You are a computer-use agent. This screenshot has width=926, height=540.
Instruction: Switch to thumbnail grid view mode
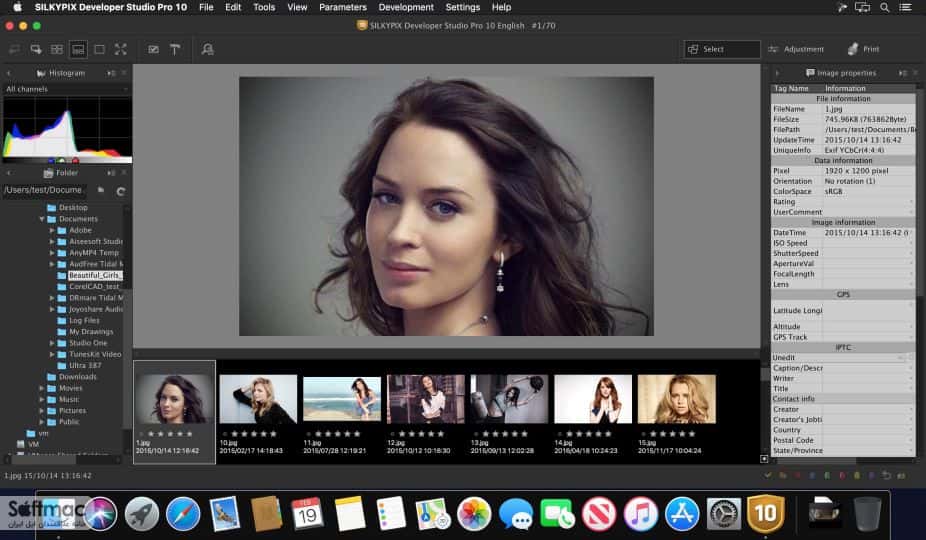coord(57,50)
